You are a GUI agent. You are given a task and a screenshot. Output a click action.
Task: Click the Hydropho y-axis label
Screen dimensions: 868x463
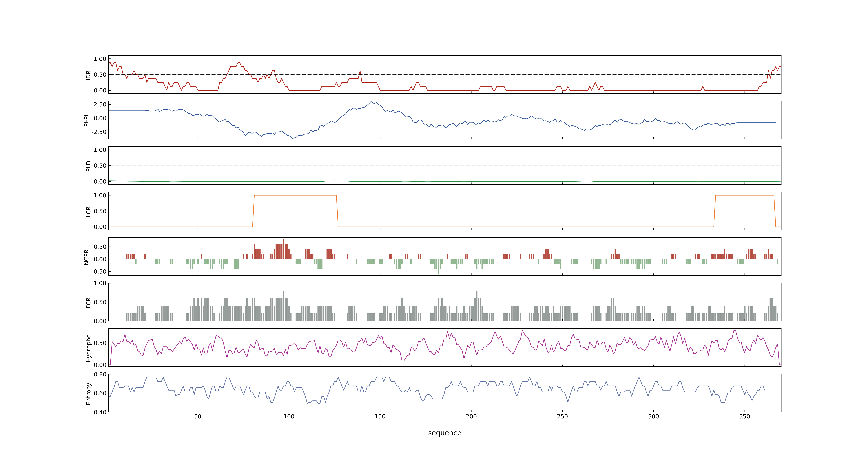pyautogui.click(x=88, y=348)
